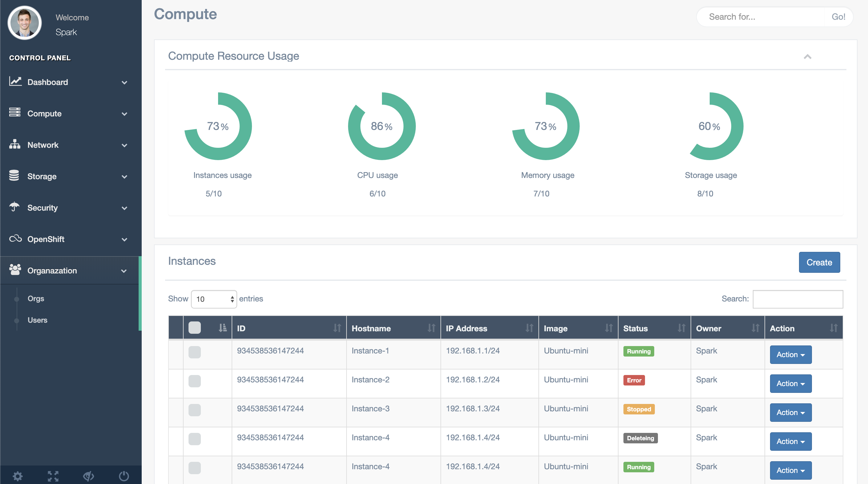Toggle the select-all checkbox in table header
This screenshot has height=484, width=868.
click(x=194, y=328)
